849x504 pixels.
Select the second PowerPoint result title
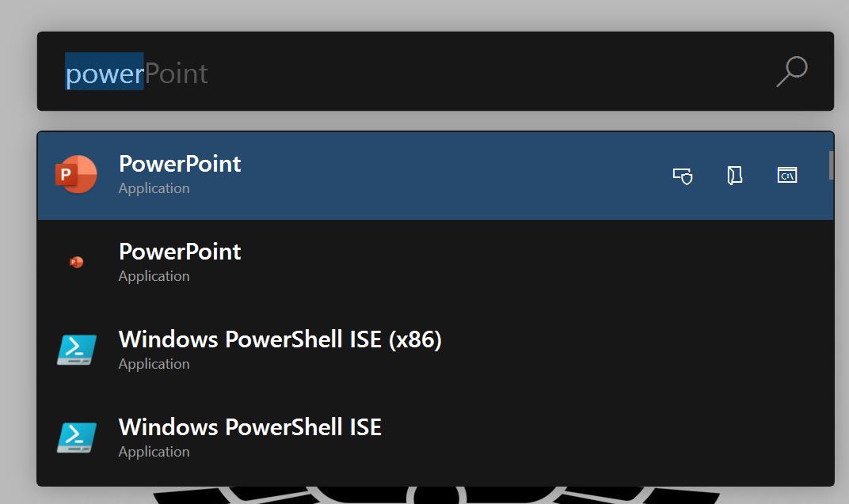click(x=180, y=252)
